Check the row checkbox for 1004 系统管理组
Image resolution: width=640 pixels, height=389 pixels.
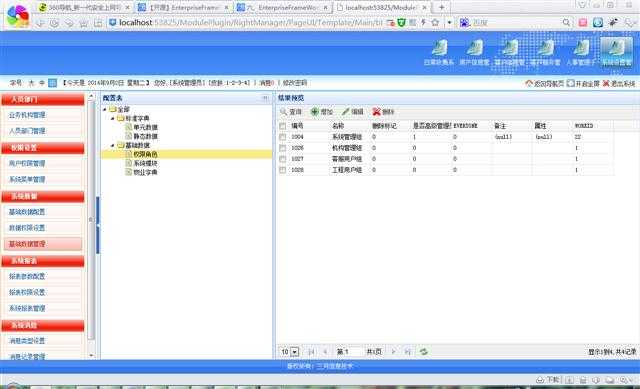coord(282,137)
